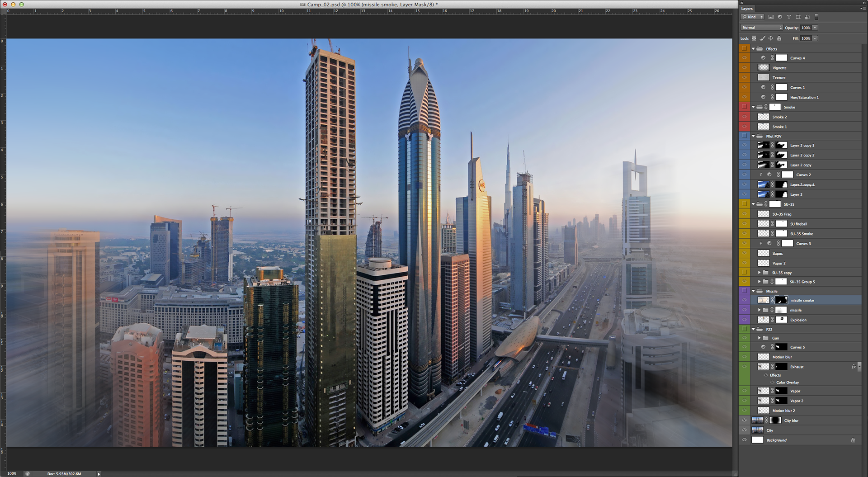
Task: Filter layers by pixel layer type
Action: (771, 17)
